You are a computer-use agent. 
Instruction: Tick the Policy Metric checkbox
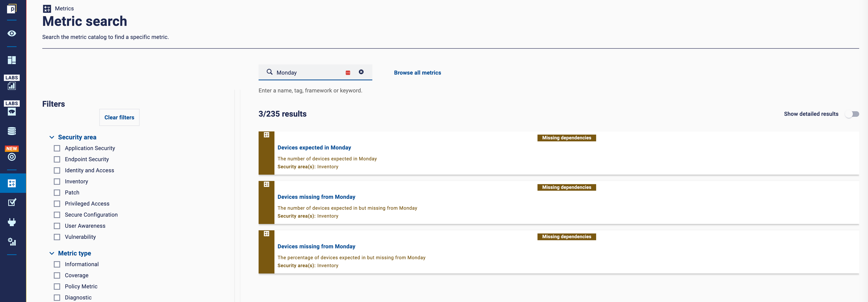(57, 287)
